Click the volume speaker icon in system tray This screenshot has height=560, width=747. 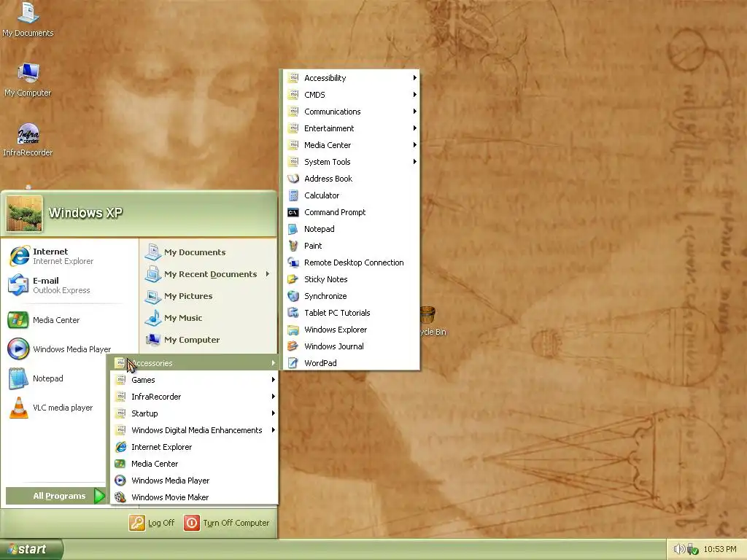tap(679, 549)
